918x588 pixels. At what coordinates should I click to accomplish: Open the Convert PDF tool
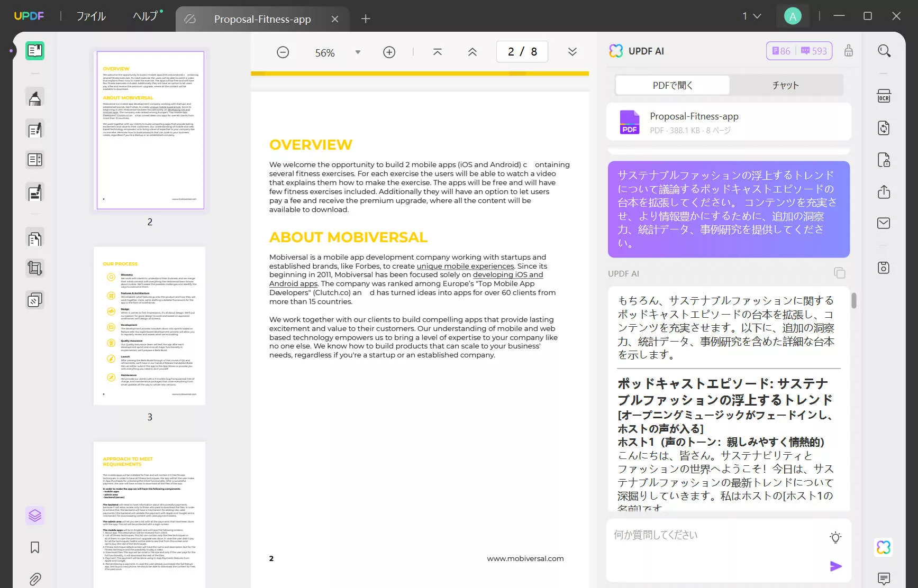pyautogui.click(x=884, y=128)
